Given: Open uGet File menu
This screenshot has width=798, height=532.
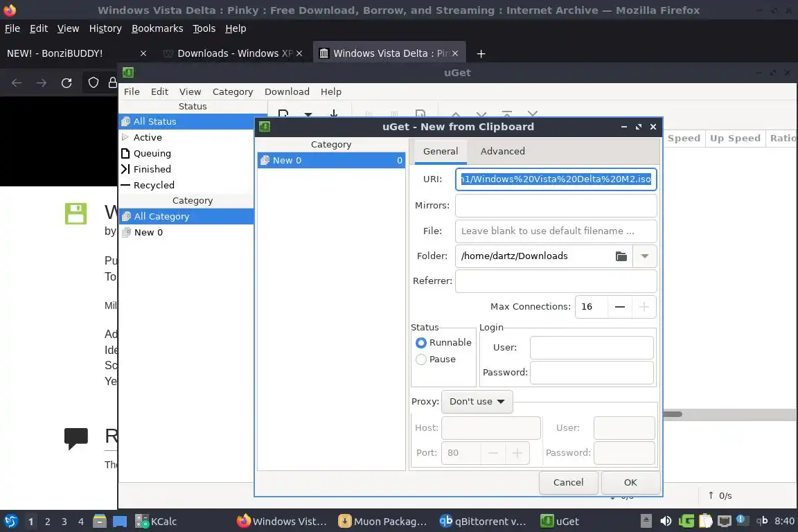Looking at the screenshot, I should coord(132,91).
